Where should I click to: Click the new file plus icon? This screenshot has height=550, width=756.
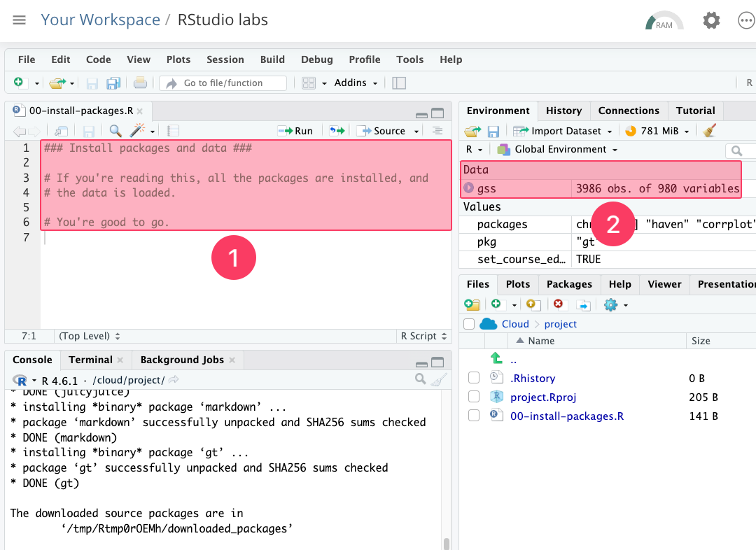[18, 83]
